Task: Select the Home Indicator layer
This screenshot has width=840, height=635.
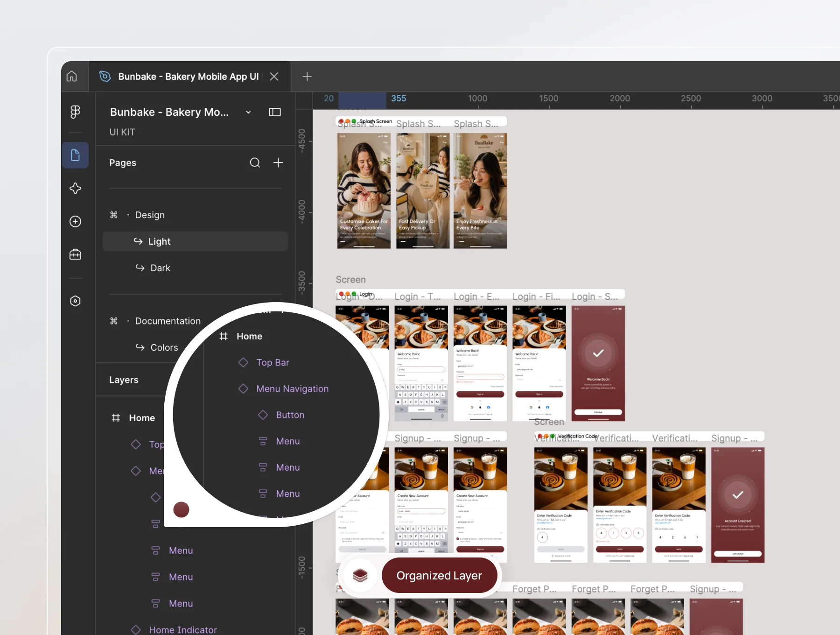Action: coord(183,629)
